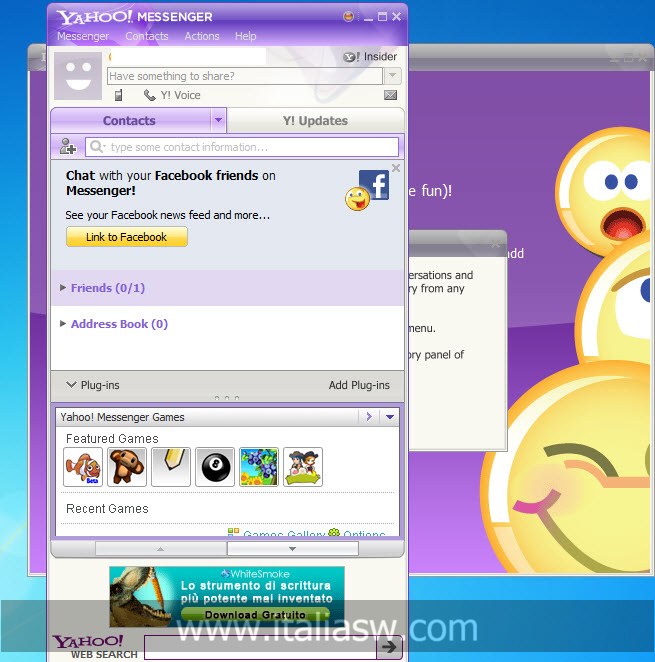This screenshot has width=655, height=662.
Task: Open the status message dropdown arrow
Action: [x=392, y=76]
